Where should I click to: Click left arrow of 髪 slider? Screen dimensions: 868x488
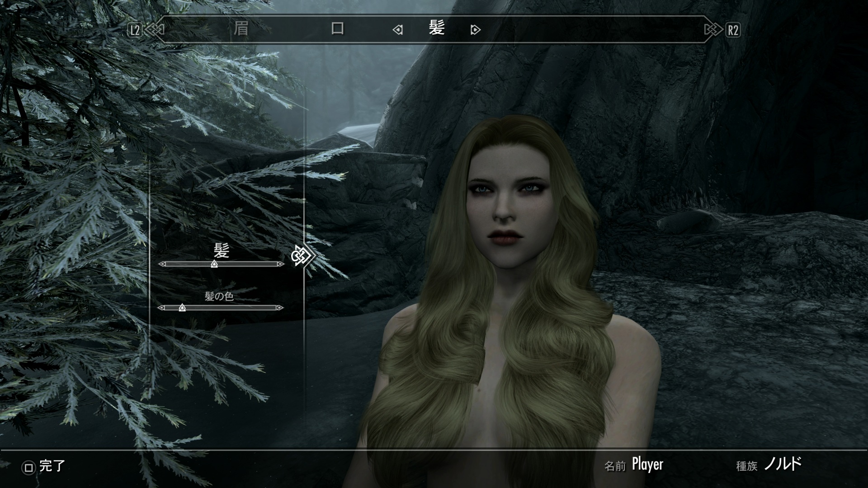162,264
